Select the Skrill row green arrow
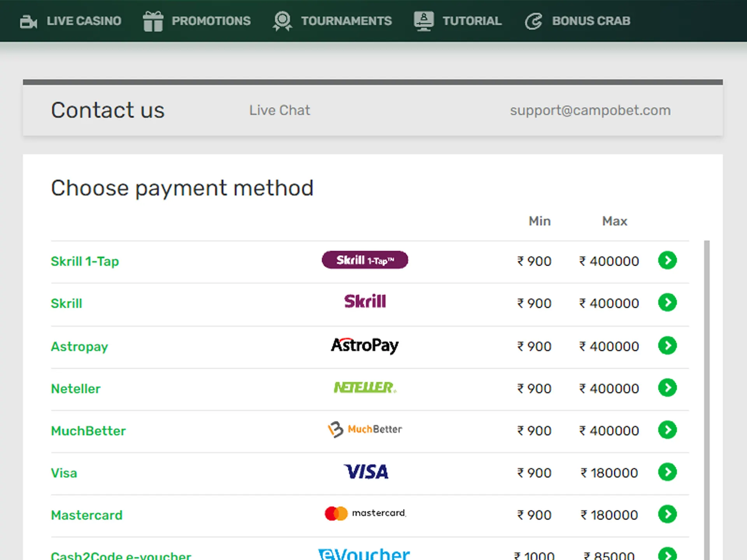This screenshot has width=747, height=560. [668, 303]
